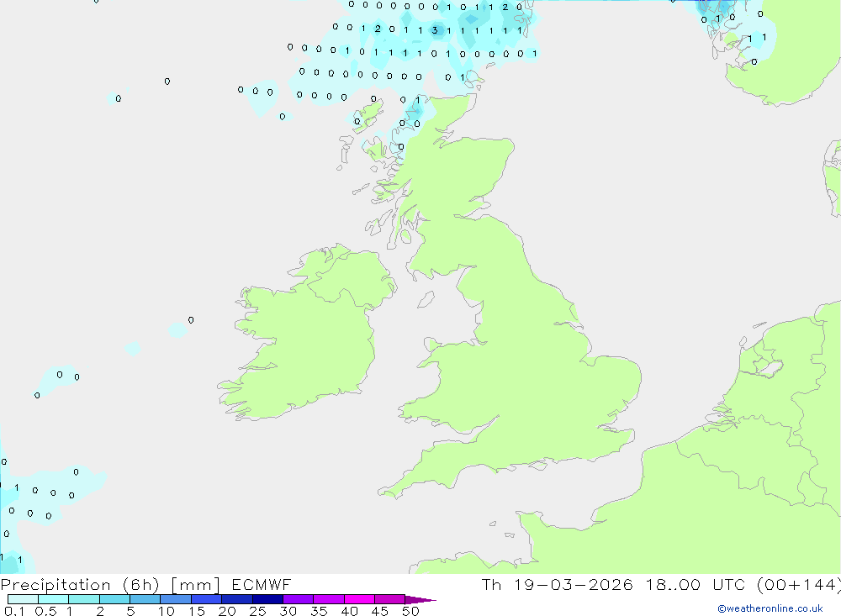Click the 10–15 mm legend swatch
Viewport: 841px width, 616px height.
click(x=176, y=599)
